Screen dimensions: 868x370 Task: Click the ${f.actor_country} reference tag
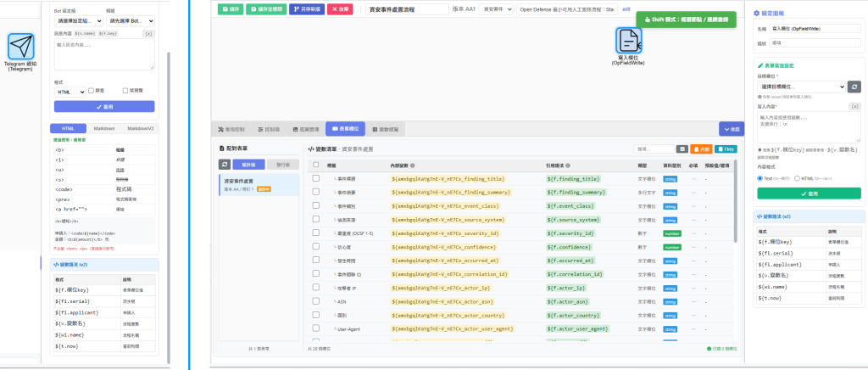(x=575, y=315)
